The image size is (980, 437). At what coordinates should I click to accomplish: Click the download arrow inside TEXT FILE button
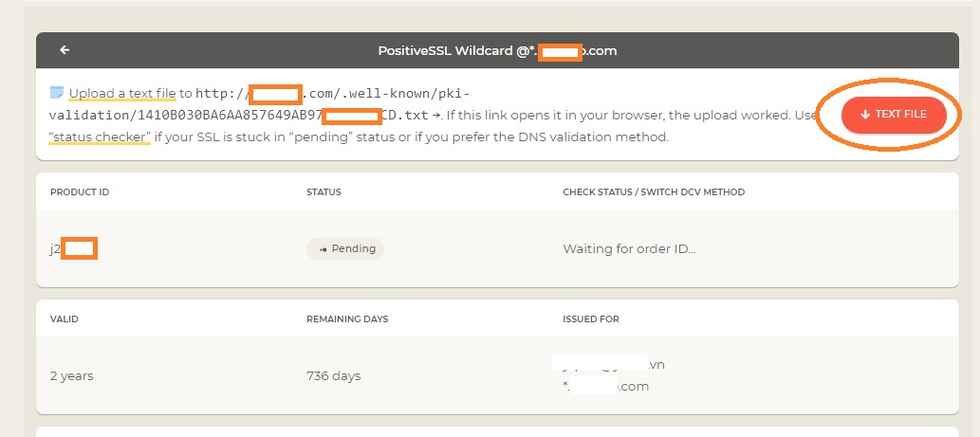coord(865,115)
